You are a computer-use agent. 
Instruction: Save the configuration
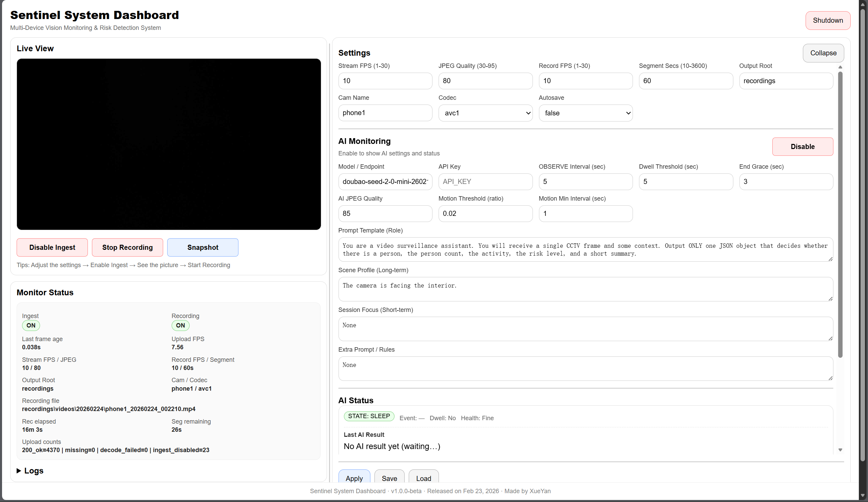(389, 478)
